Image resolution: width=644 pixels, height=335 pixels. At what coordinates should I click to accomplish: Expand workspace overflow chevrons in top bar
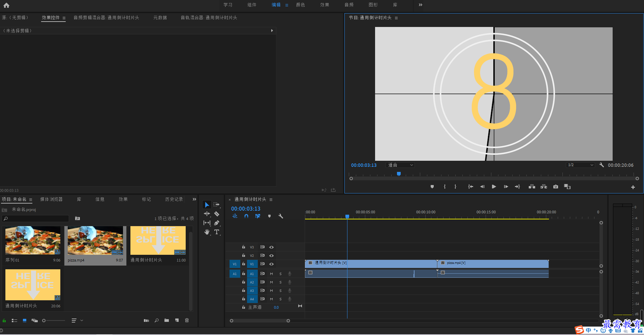click(420, 5)
